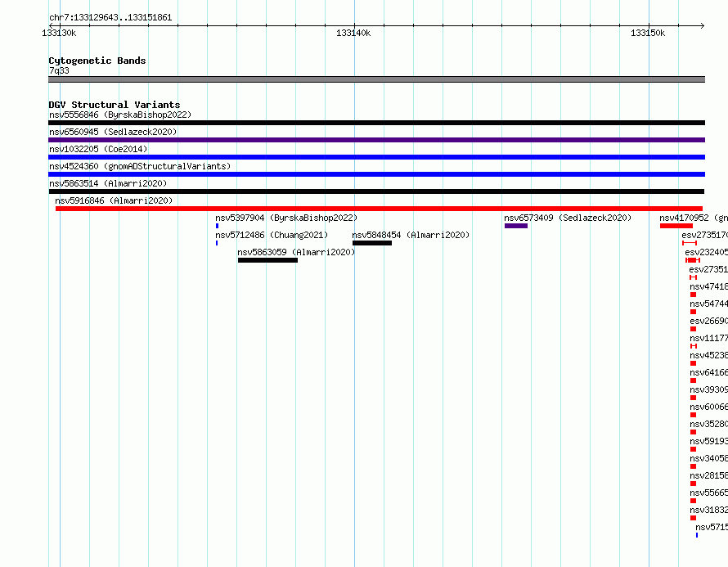
Task: Click the nsv59193 variant label
Action: (x=709, y=441)
